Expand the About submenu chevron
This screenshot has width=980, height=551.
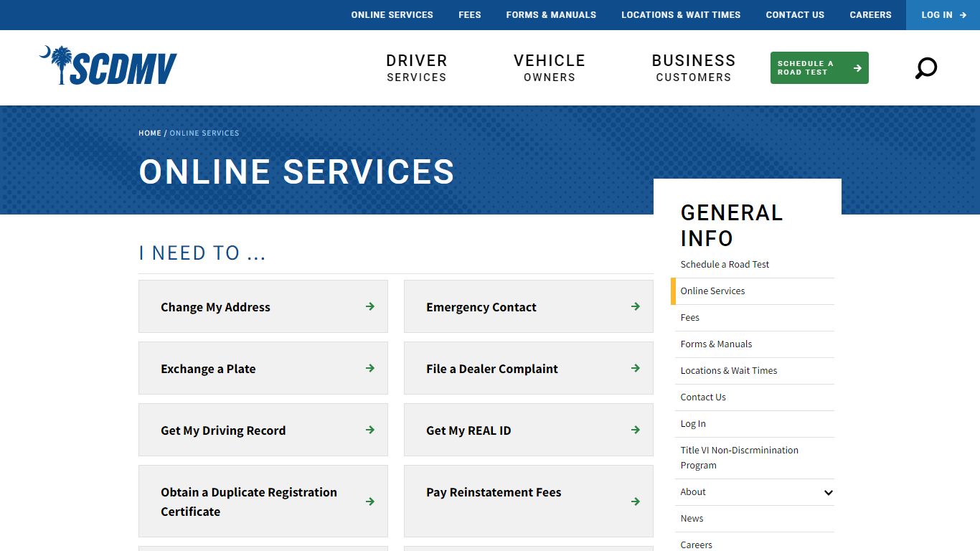coord(829,493)
